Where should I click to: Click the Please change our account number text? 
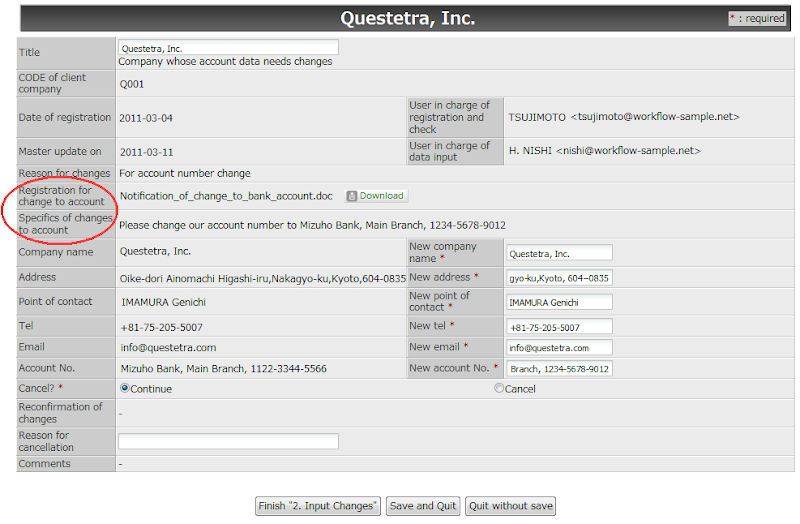tap(312, 226)
